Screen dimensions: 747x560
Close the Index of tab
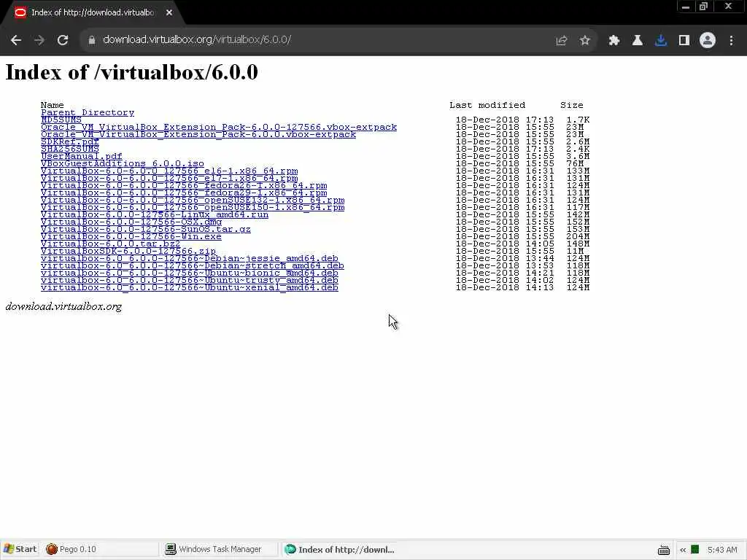169,13
